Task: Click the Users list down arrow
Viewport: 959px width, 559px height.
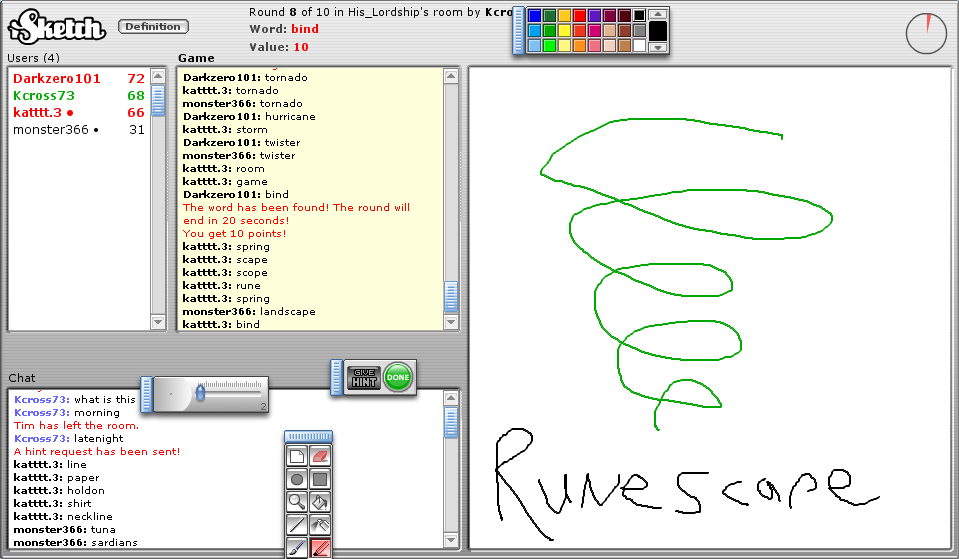Action: tap(158, 322)
